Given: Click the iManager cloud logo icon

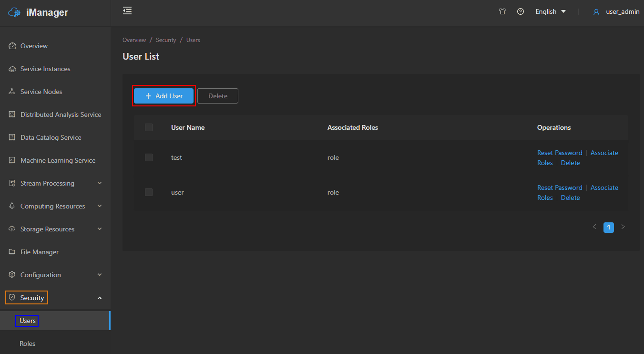Looking at the screenshot, I should tap(15, 12).
